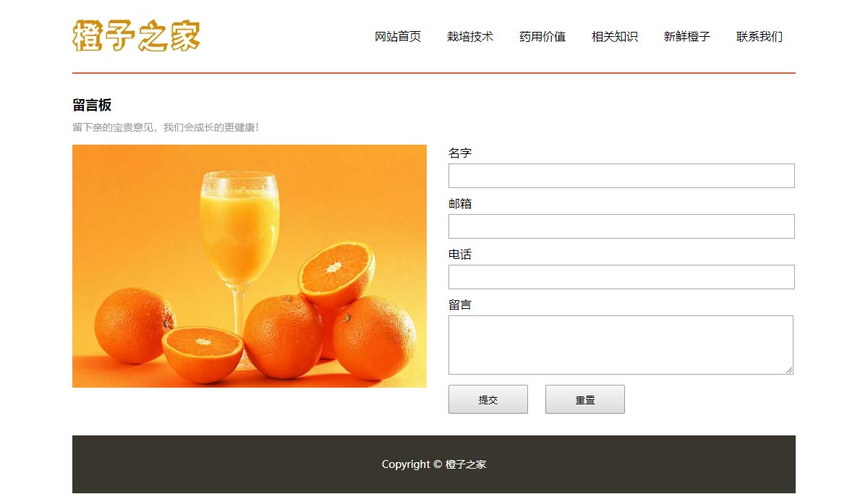Visit the 新鲜橙子 page
The image size is (868, 494).
[x=687, y=37]
